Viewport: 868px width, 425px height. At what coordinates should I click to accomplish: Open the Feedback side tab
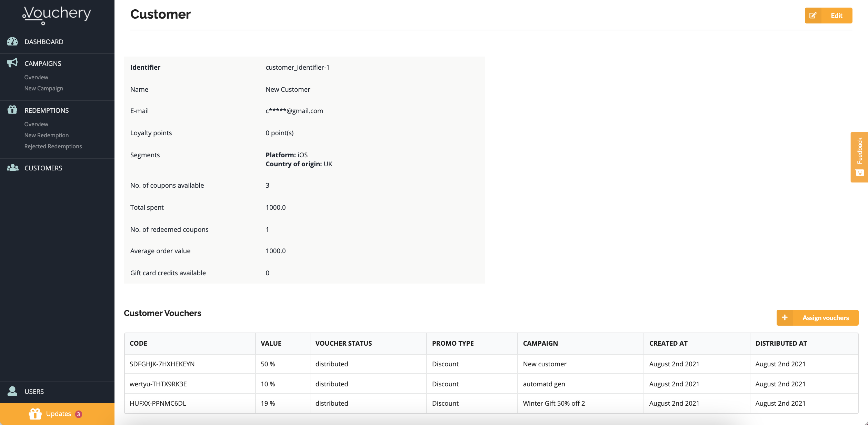tap(859, 157)
